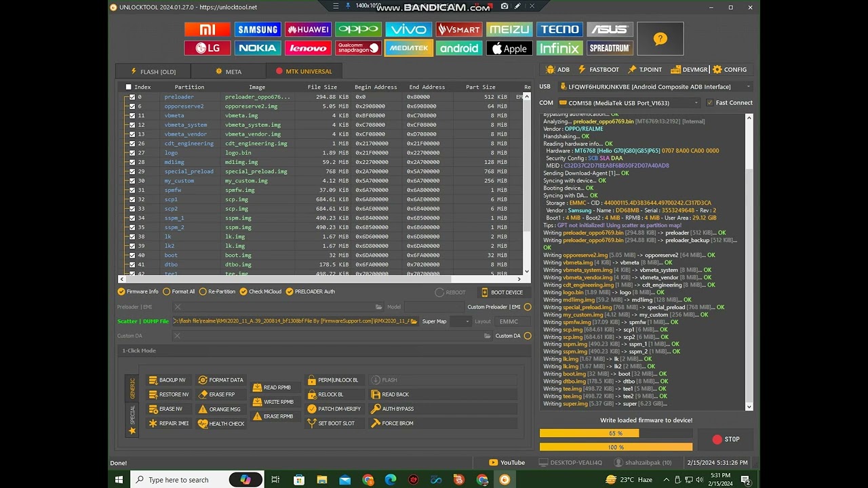Browse for Custom DA folder icon
Screen dimensions: 868x488
487,335
